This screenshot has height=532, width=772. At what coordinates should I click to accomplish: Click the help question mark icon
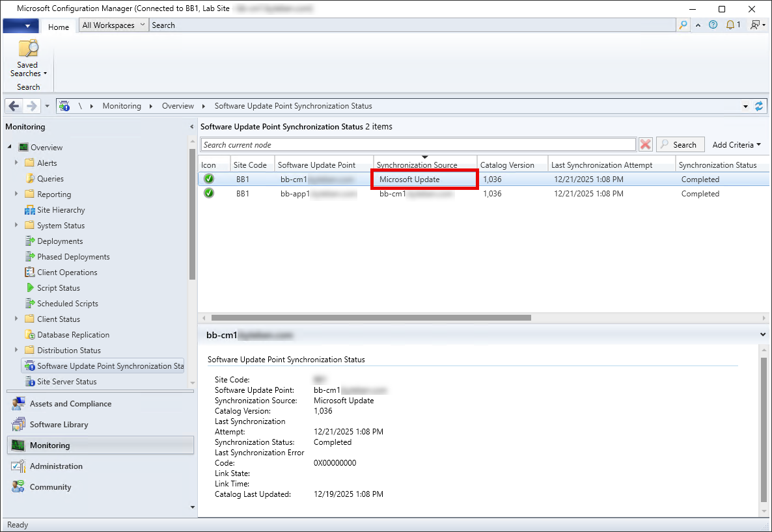[x=713, y=25]
